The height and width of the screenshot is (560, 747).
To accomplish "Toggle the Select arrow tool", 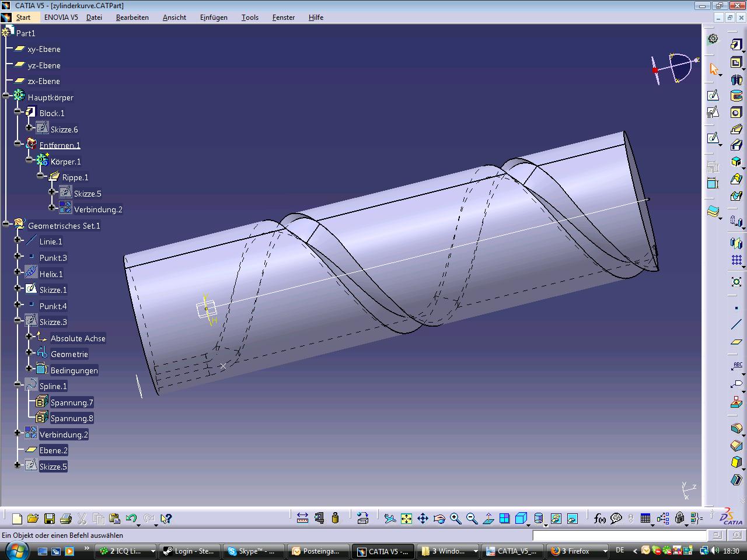I will (713, 69).
